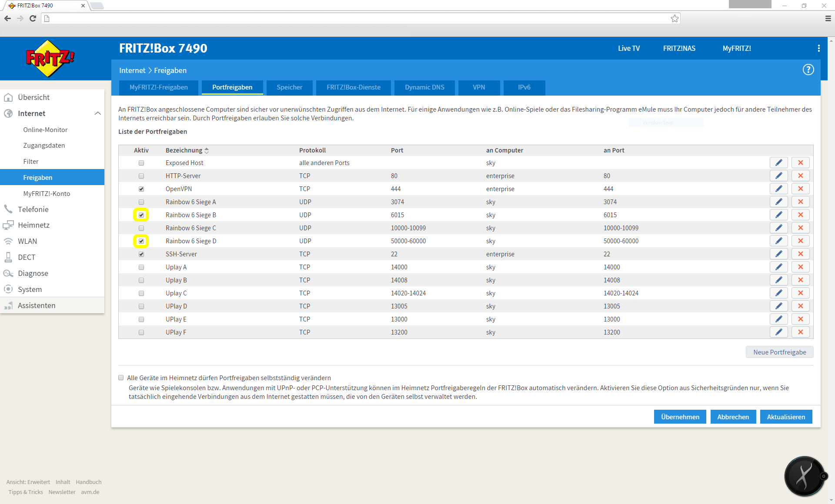
Task: Cancel changes with Abbrechen
Action: [x=733, y=417]
